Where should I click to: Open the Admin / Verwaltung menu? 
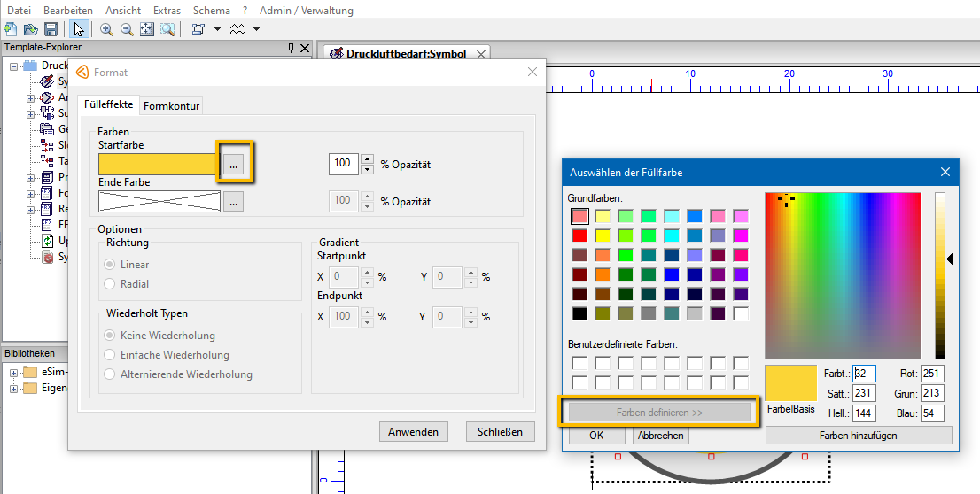tap(307, 11)
